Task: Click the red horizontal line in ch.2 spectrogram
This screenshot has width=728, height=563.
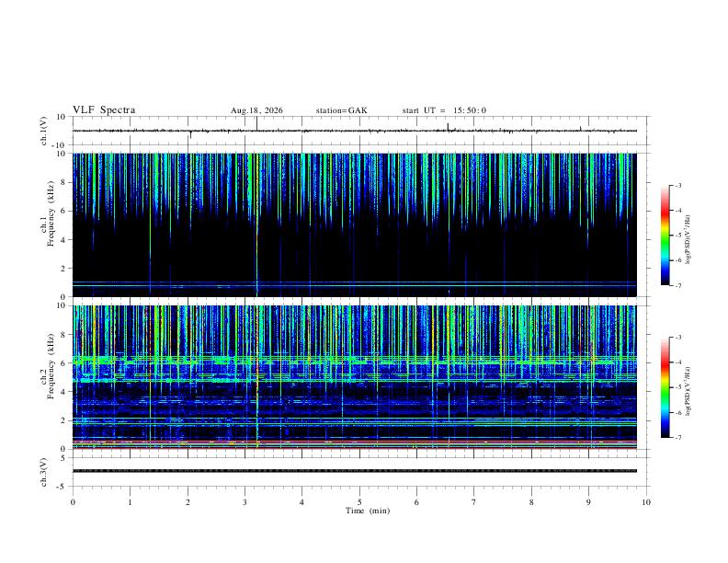Action: pos(355,442)
